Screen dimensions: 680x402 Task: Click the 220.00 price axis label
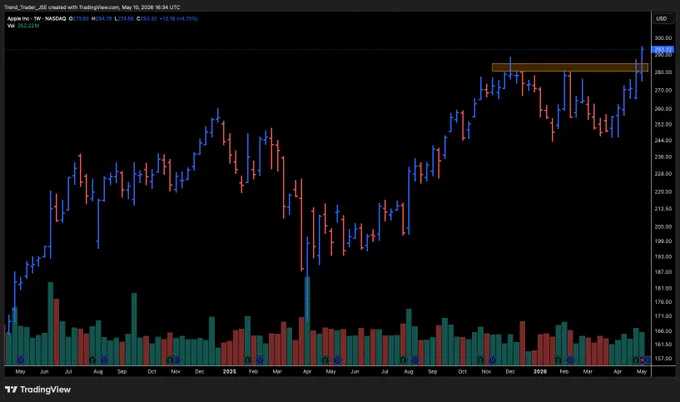tap(663, 192)
